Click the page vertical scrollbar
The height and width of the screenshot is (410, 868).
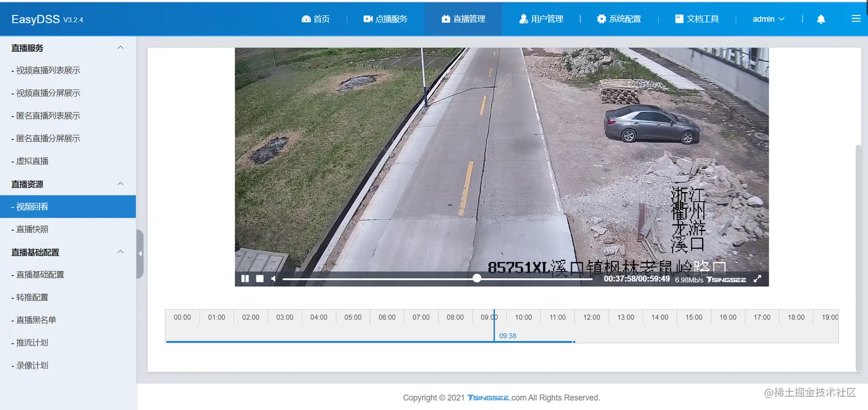pyautogui.click(x=859, y=258)
